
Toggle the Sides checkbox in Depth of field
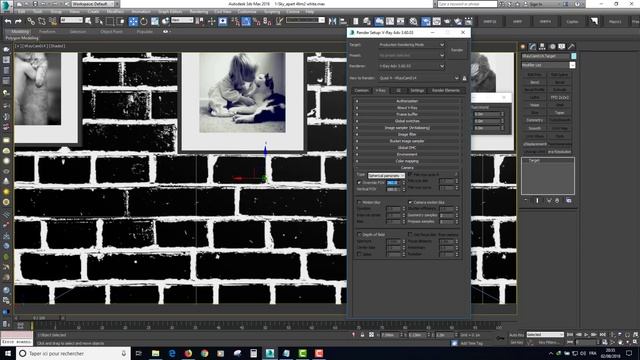coord(359,254)
